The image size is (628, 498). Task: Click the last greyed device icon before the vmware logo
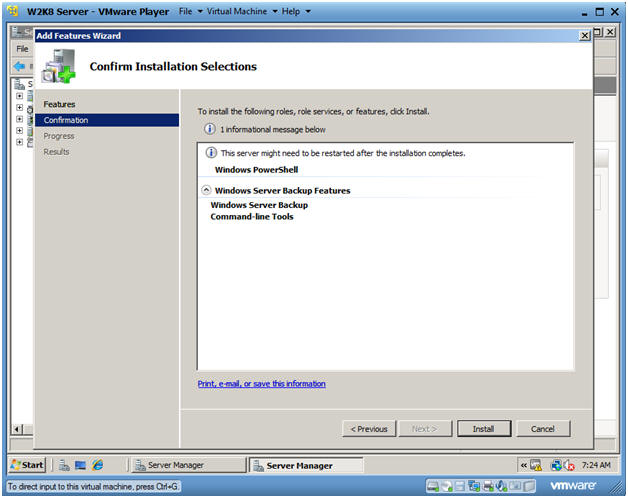529,486
